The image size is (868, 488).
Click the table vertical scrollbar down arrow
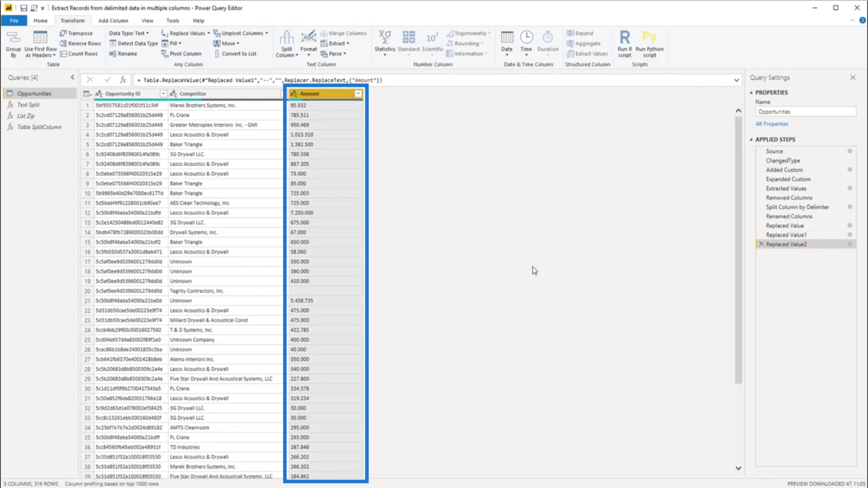coord(738,468)
